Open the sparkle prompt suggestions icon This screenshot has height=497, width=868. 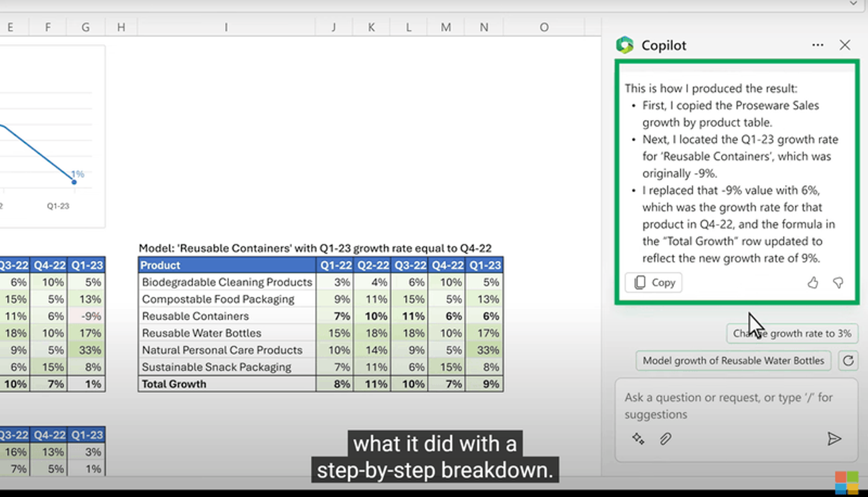(x=638, y=438)
